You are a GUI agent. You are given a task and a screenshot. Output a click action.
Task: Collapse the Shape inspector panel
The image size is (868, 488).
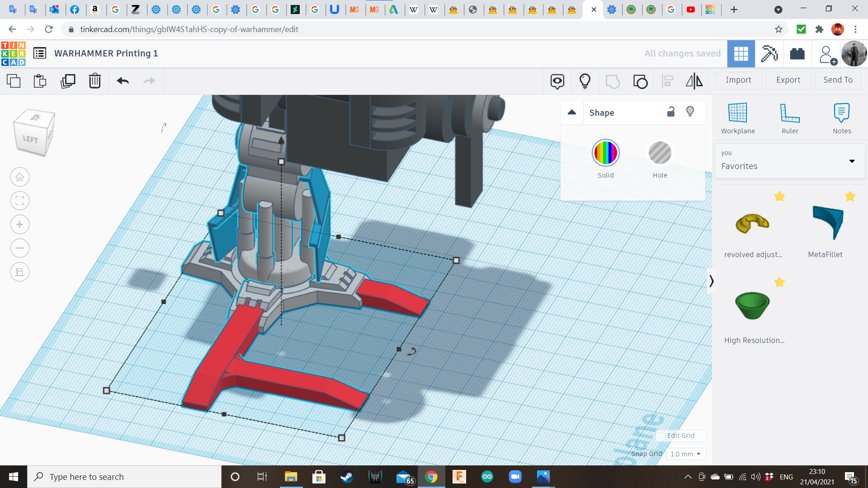click(x=572, y=112)
